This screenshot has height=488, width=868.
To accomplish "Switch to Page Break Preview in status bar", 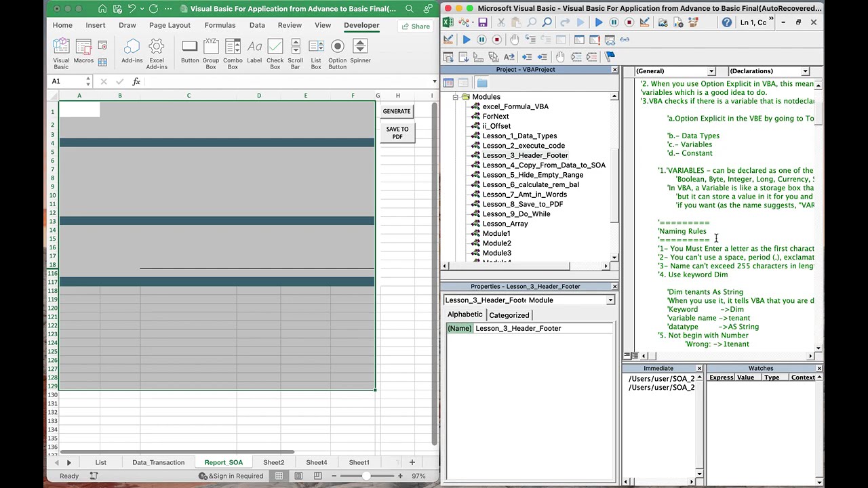I will click(x=317, y=476).
